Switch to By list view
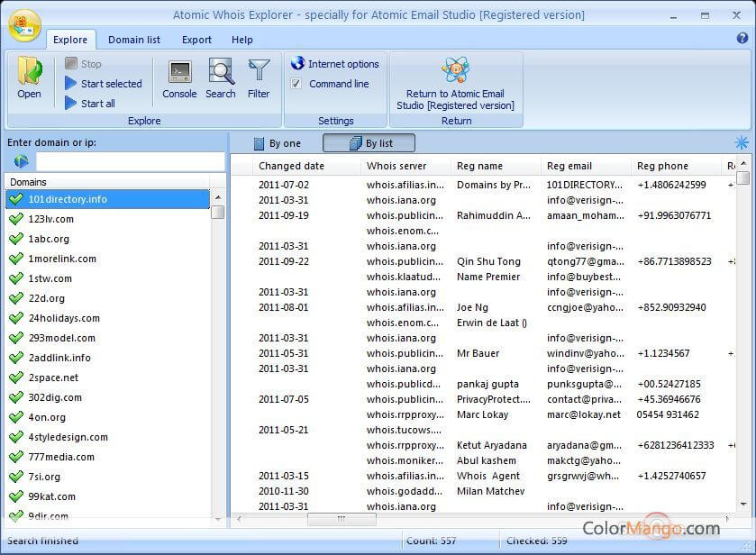 coord(369,143)
